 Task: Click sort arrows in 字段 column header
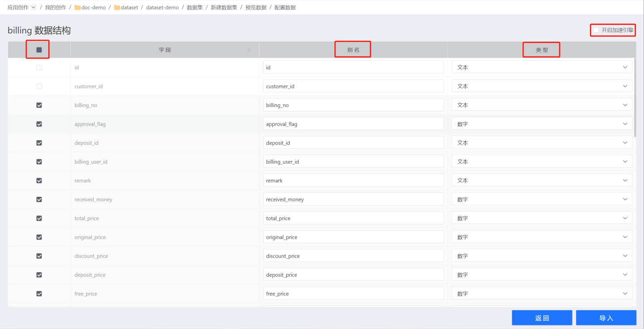pyautogui.click(x=249, y=50)
